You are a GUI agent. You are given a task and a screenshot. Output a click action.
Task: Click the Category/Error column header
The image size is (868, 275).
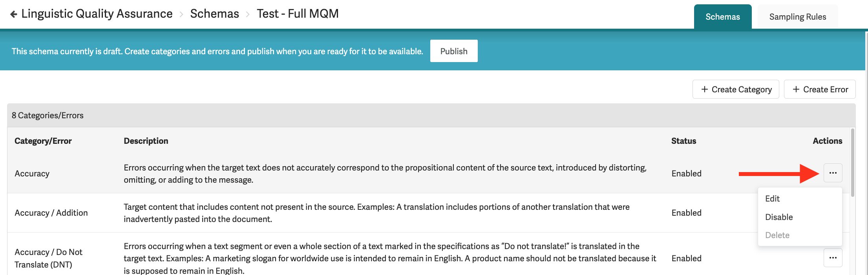[43, 141]
